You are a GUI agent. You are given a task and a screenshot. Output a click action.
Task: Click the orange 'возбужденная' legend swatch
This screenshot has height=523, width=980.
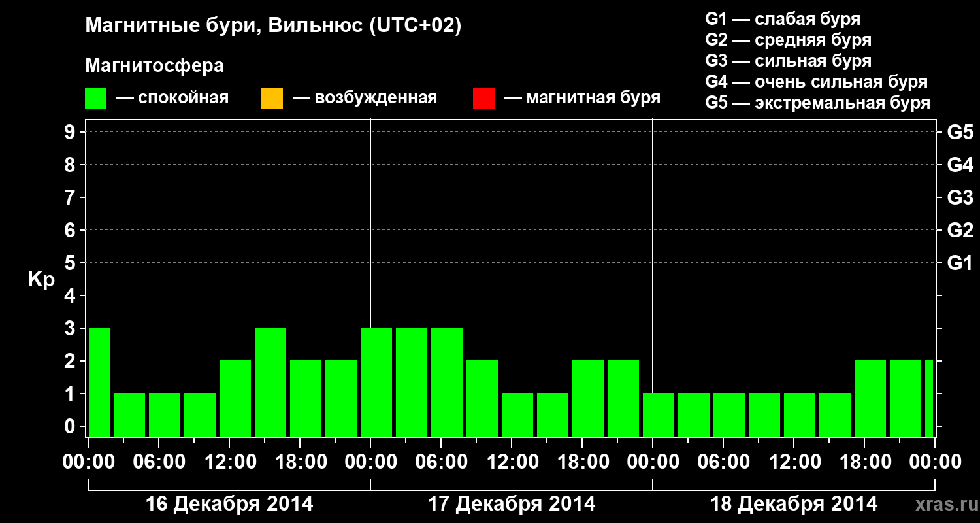pos(272,99)
